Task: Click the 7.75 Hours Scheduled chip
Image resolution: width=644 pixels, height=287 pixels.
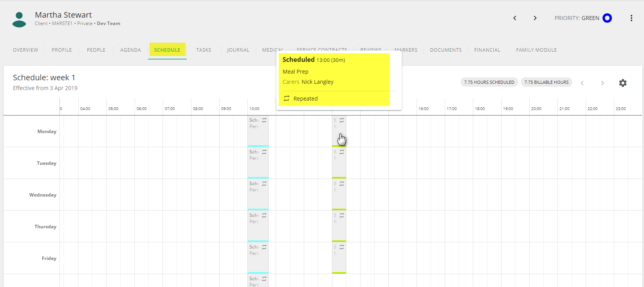Action: tap(489, 82)
